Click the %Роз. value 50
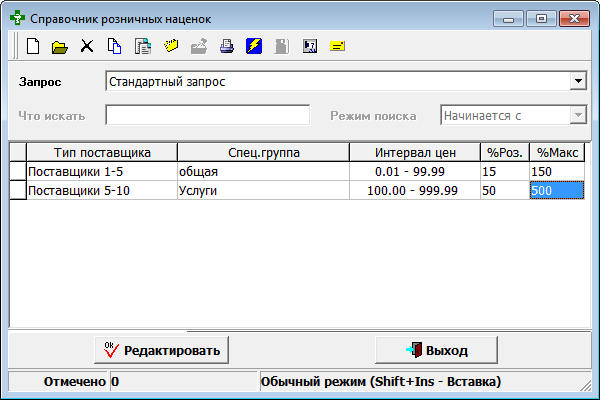600x400 pixels. pos(505,190)
